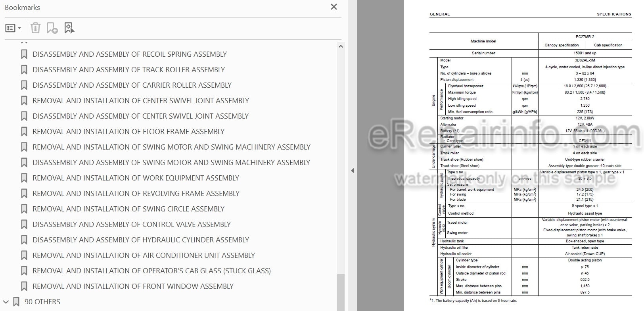The image size is (644, 311).
Task: Open Floor Frame Assembly bookmark
Action: pyautogui.click(x=128, y=132)
